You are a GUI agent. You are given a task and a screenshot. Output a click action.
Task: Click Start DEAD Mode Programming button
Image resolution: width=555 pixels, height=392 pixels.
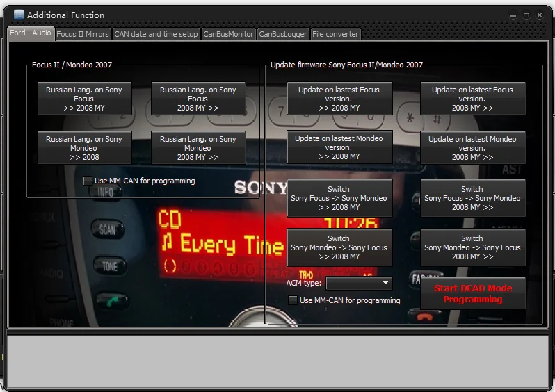click(473, 293)
